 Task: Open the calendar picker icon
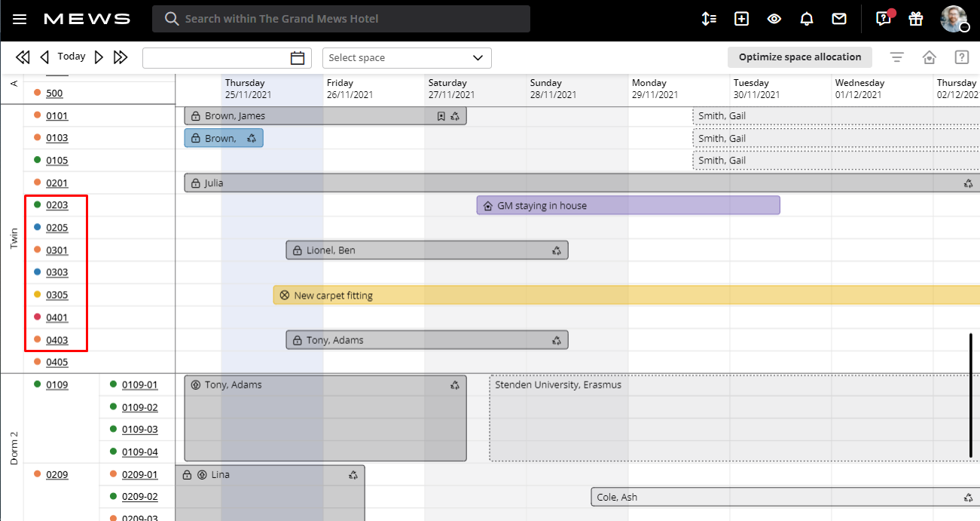point(298,57)
